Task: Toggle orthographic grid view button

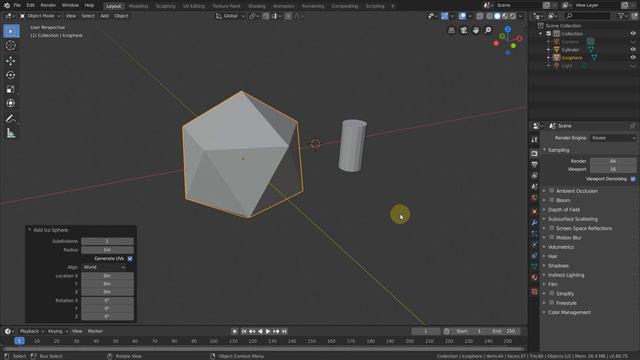Action: pyautogui.click(x=451, y=30)
